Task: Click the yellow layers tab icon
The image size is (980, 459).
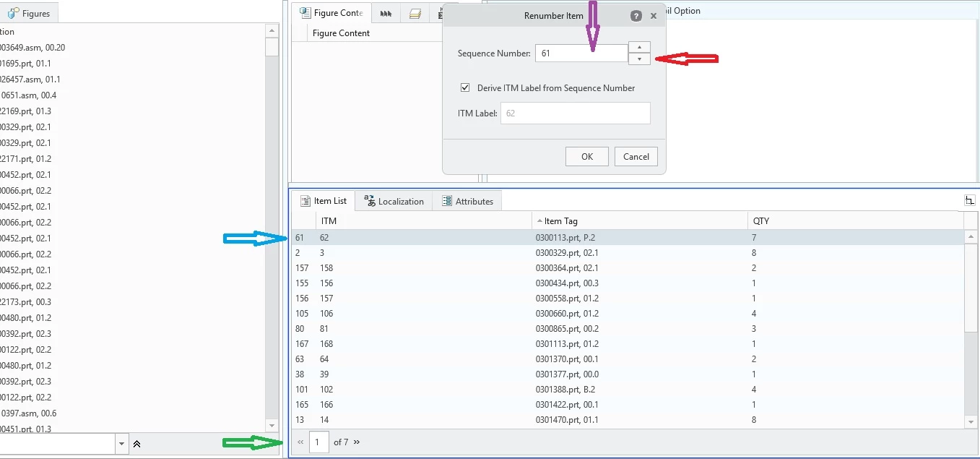Action: click(415, 13)
